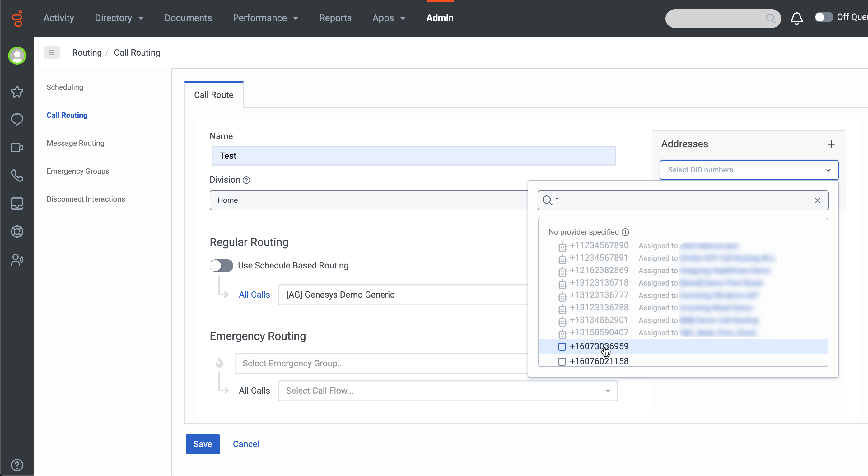
Task: Click the Save button
Action: (x=203, y=444)
